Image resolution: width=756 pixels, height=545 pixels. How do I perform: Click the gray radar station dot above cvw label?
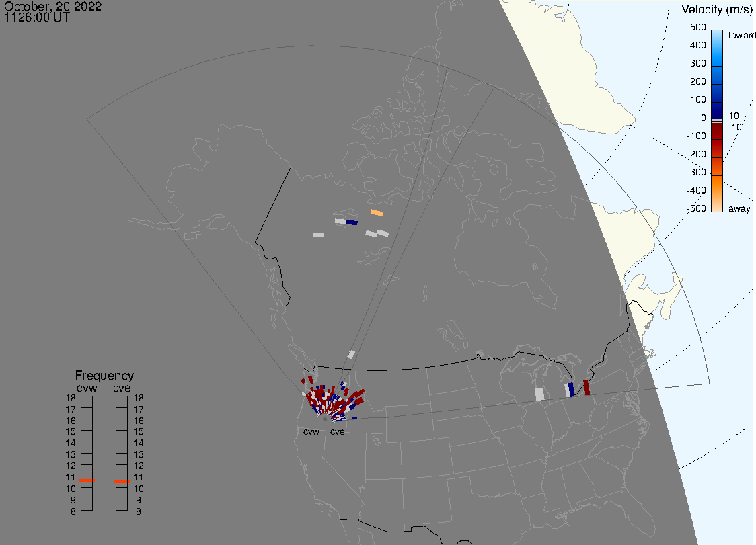tap(325, 419)
